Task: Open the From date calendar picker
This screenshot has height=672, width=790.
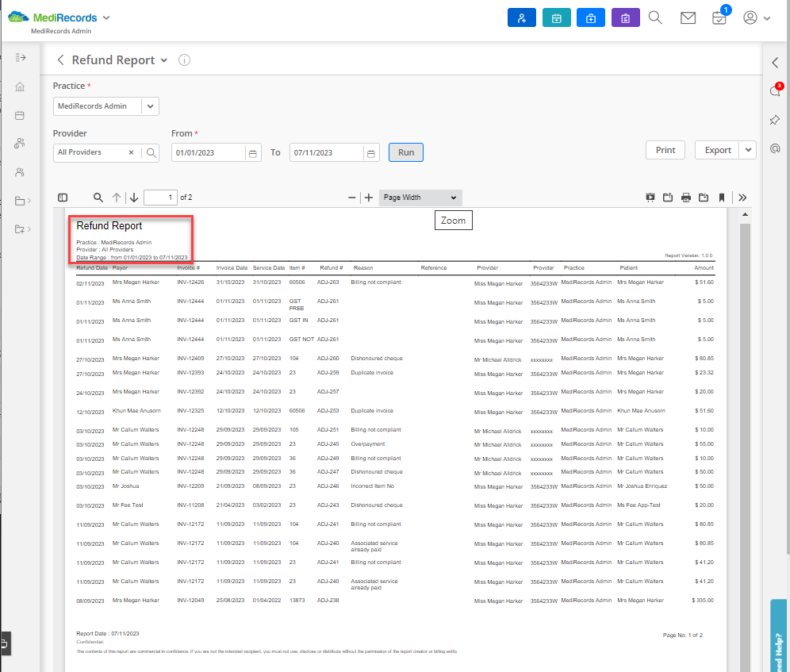Action: [x=253, y=153]
